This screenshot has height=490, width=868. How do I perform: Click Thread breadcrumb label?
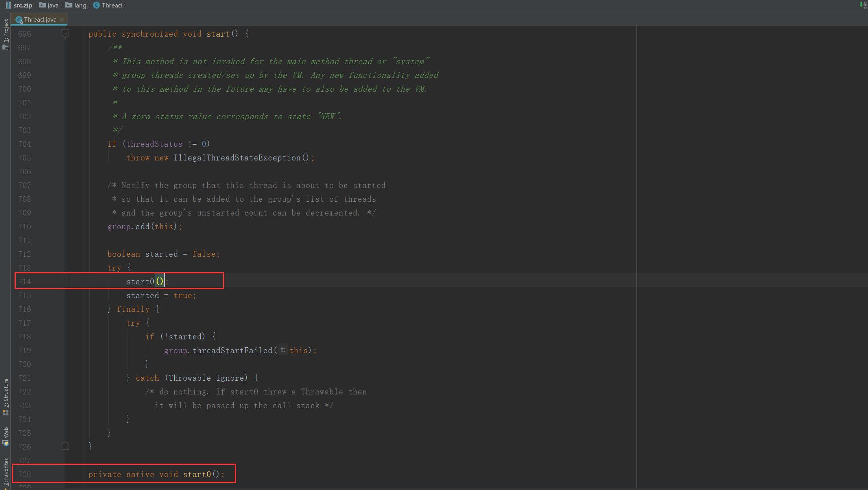pos(112,5)
